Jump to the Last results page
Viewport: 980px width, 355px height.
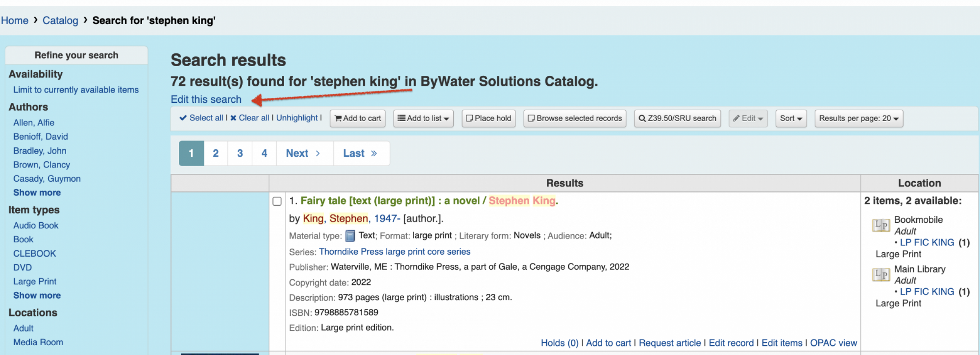point(360,153)
